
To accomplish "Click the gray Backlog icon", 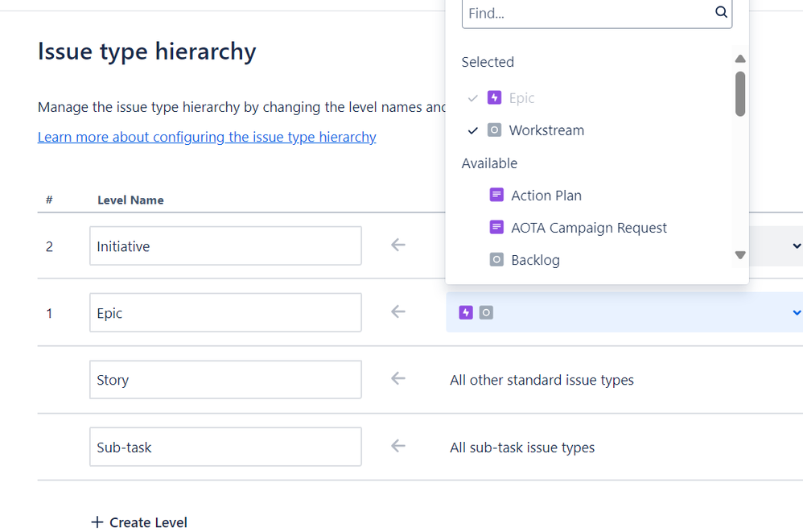I will click(496, 260).
